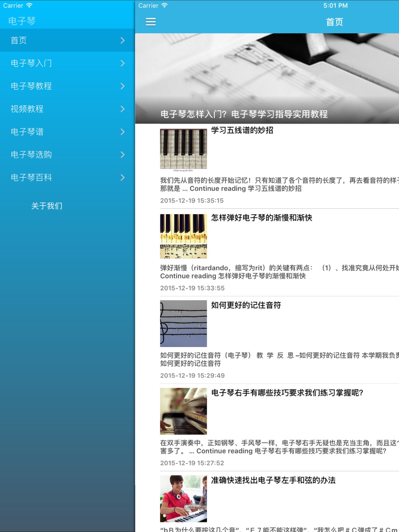Tap treble clef thumbnail of 记住音符 article
Viewport: 399px width, 532px height.
tap(184, 323)
